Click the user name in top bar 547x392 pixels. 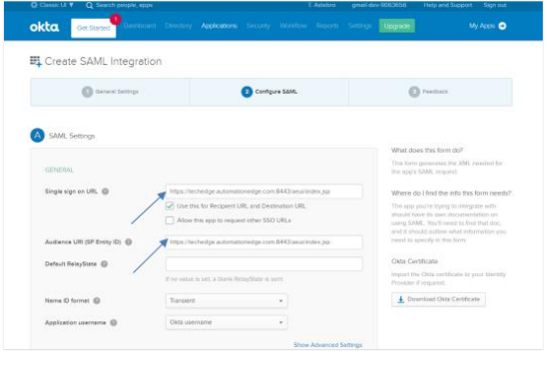[x=322, y=5]
